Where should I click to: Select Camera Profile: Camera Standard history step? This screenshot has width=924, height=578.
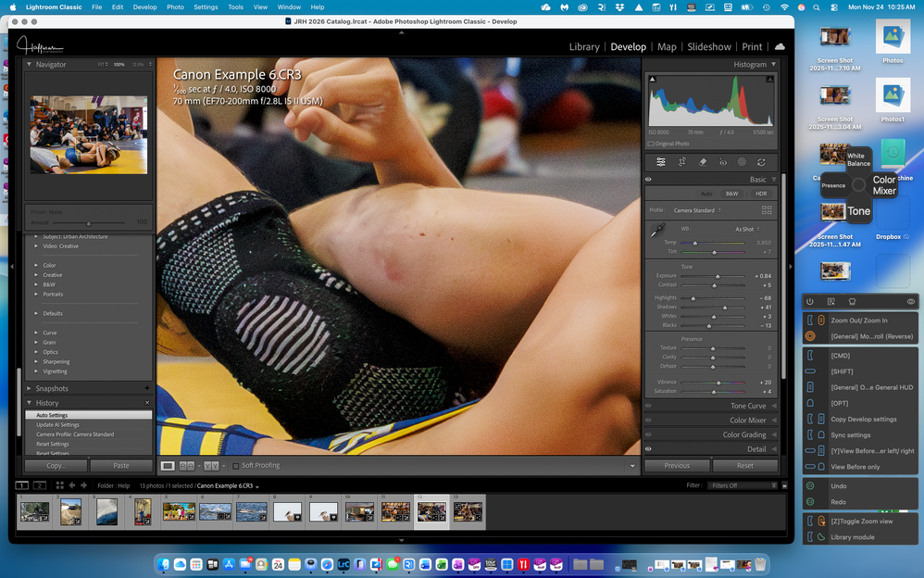tap(75, 434)
